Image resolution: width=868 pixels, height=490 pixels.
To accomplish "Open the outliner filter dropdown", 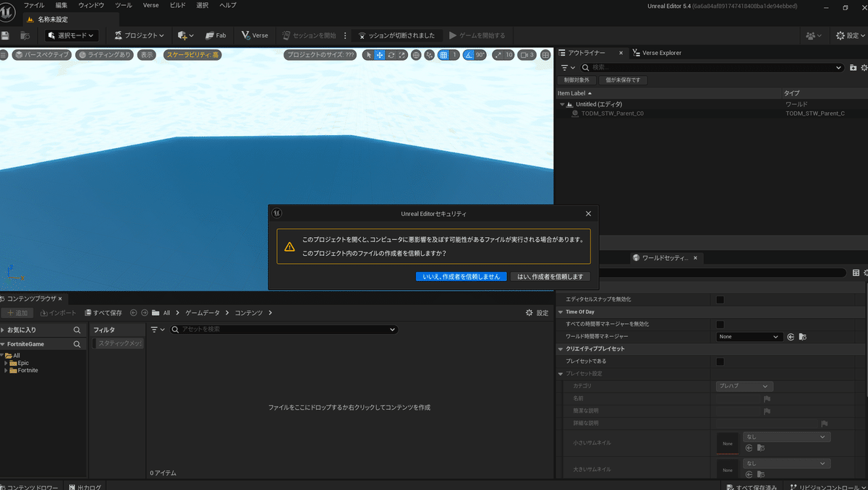I will point(568,67).
